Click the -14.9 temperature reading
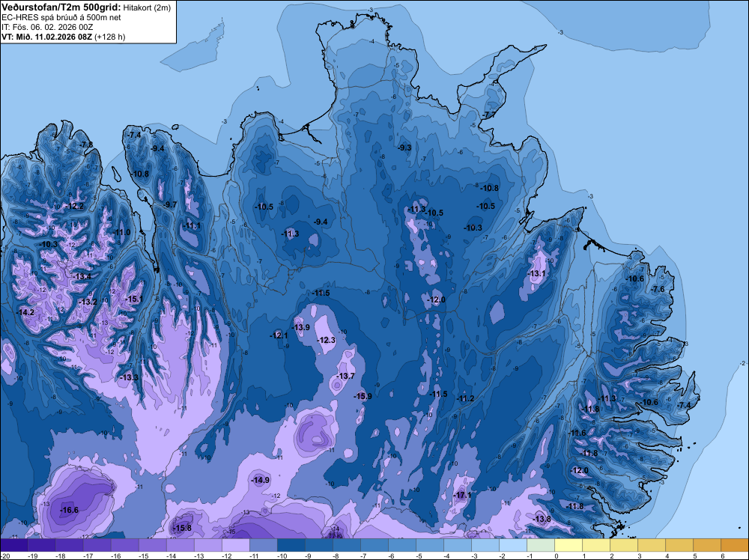 [261, 480]
